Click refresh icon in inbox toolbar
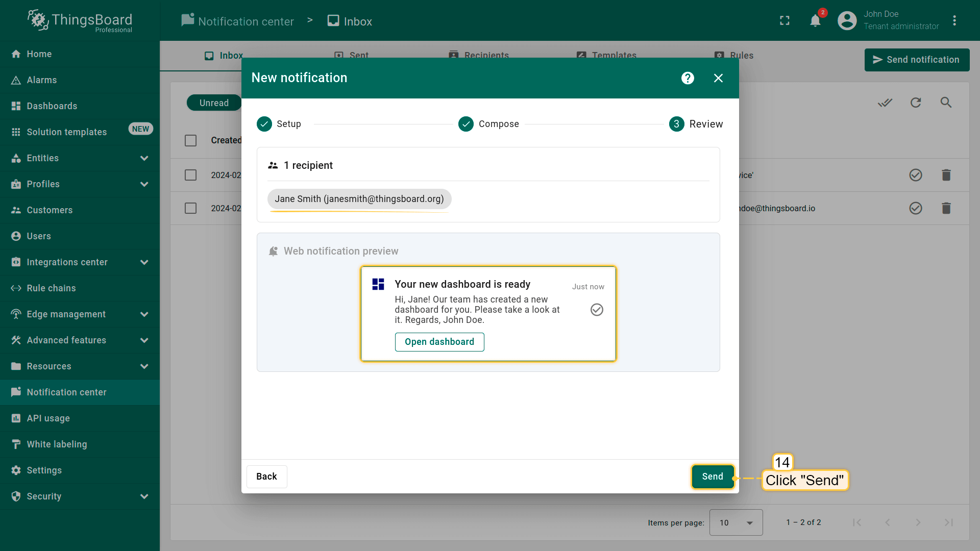 click(916, 103)
